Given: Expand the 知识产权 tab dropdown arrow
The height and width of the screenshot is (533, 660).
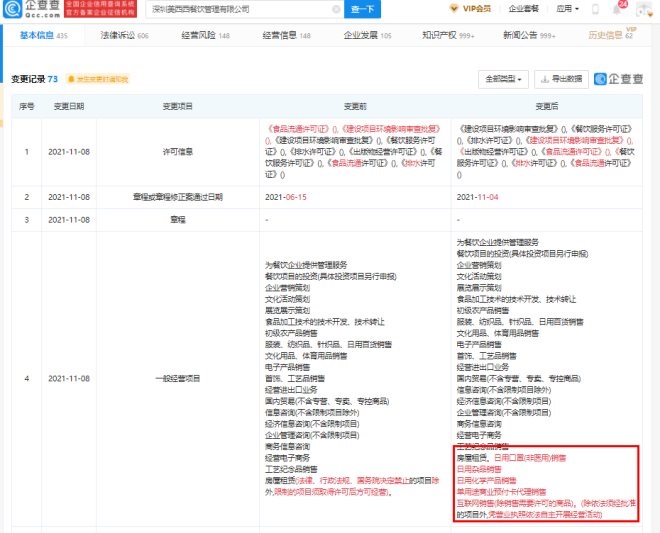Looking at the screenshot, I should [472, 35].
